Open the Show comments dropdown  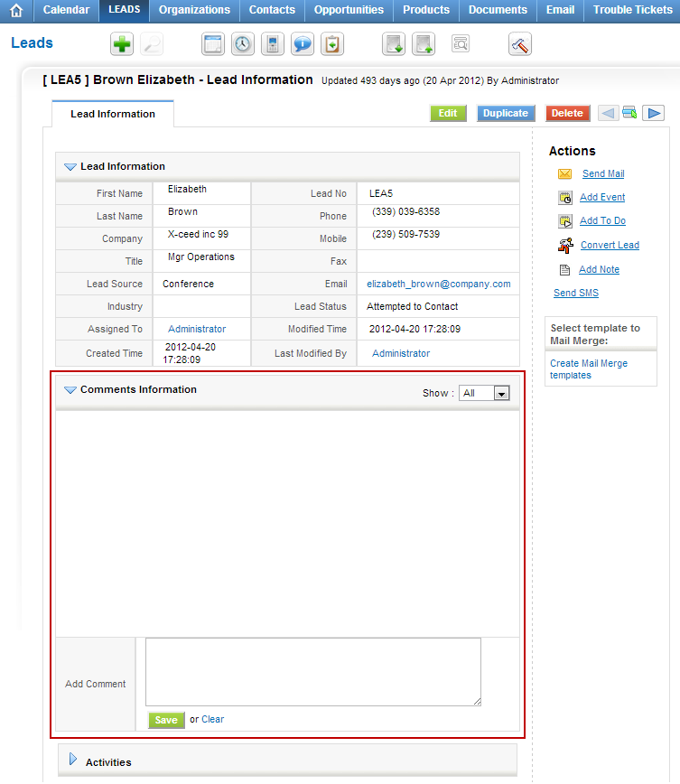pos(485,393)
